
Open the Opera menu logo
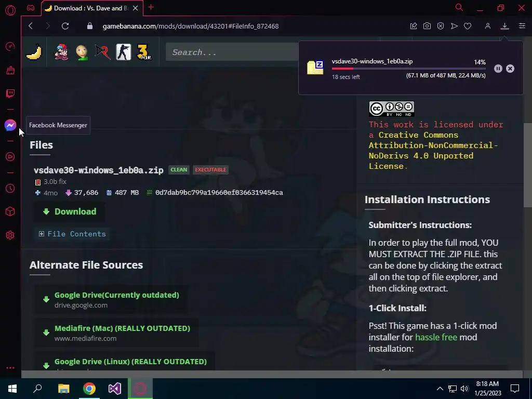(10, 10)
